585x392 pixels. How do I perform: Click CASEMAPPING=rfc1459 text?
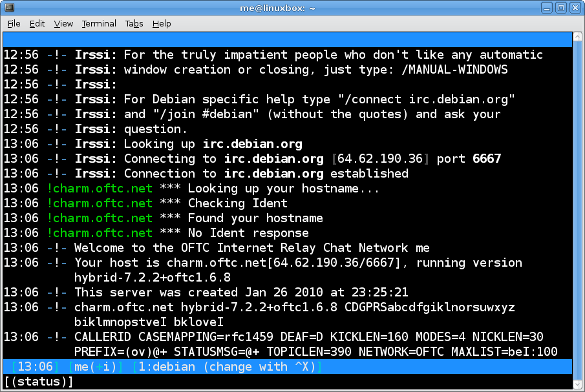tap(206, 337)
